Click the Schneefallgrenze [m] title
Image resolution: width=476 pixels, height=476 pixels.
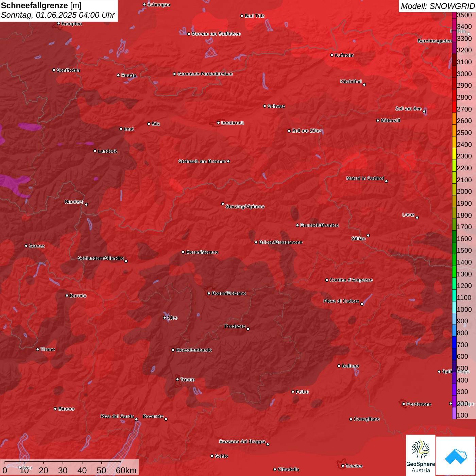click(41, 5)
